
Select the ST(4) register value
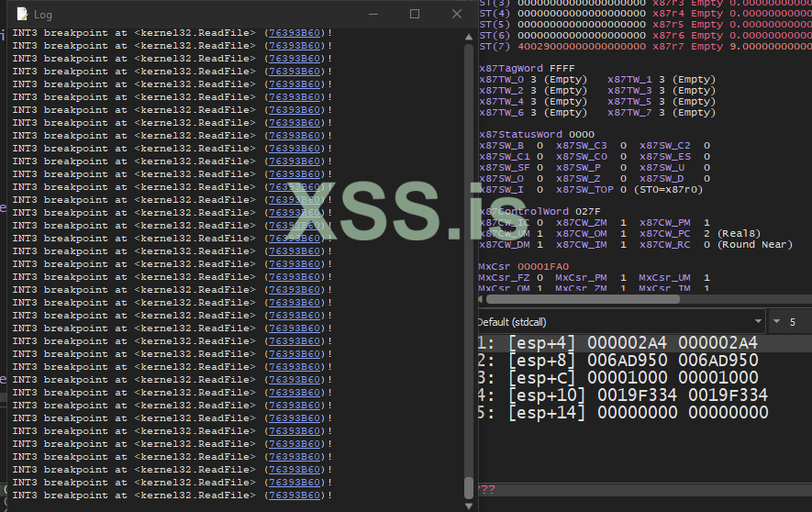(582, 14)
